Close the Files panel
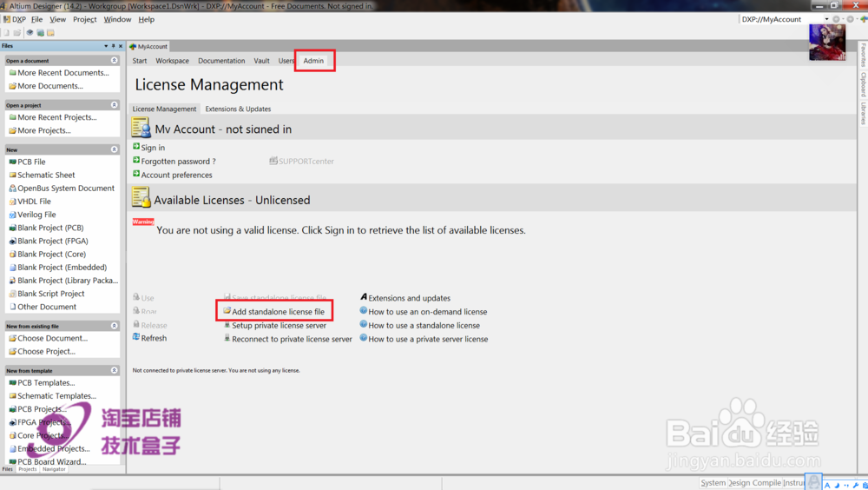 pyautogui.click(x=121, y=46)
